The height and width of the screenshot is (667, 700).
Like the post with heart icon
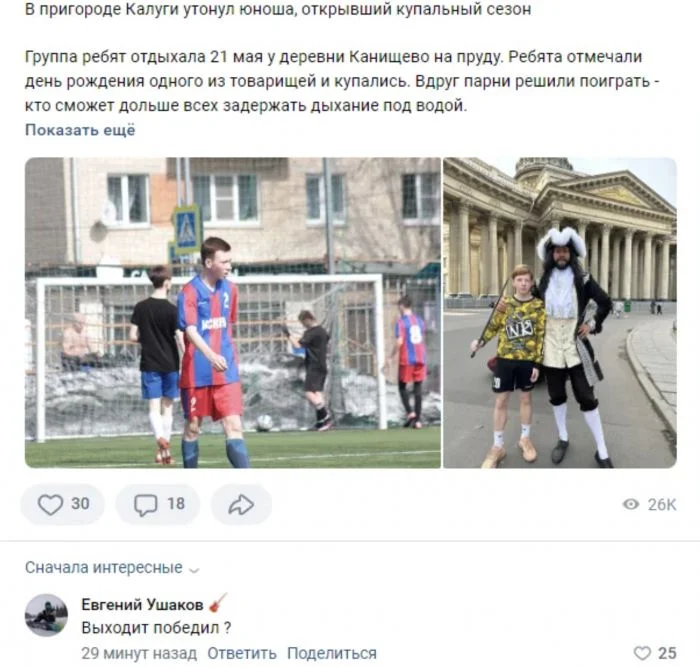point(50,504)
